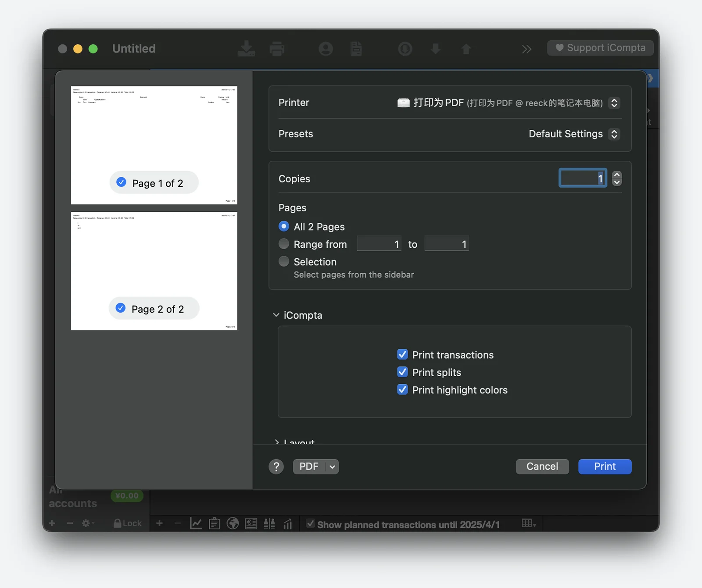
Task: Expand the Layout section
Action: point(276,442)
